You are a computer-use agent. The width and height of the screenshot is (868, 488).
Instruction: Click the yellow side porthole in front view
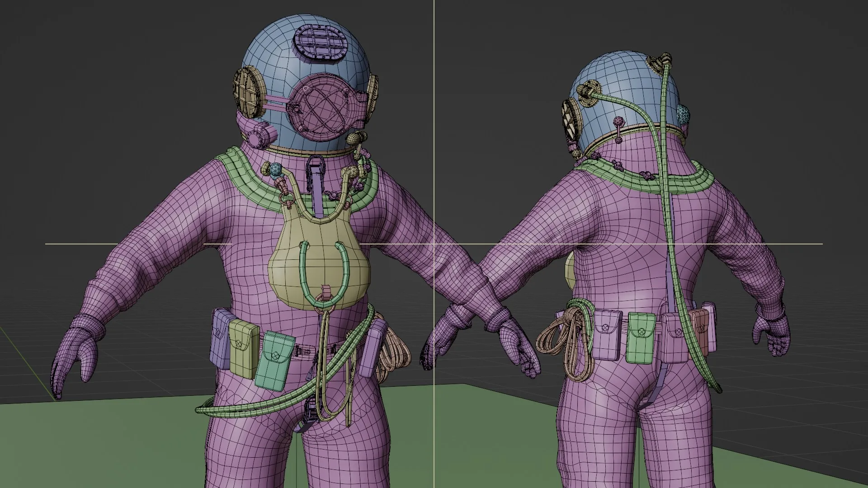click(249, 92)
